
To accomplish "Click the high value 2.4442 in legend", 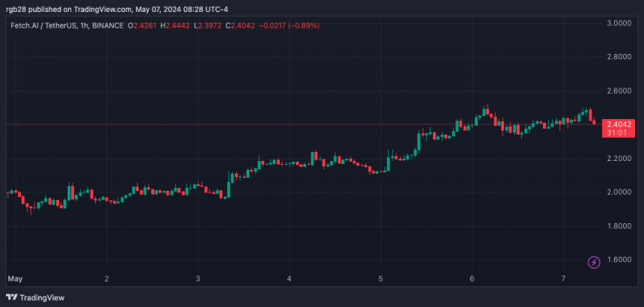I will click(x=179, y=25).
